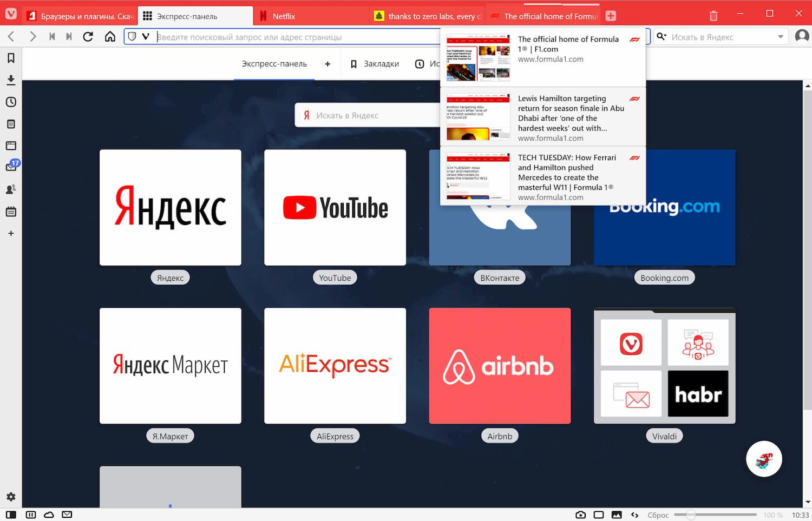The height and width of the screenshot is (521, 812).
Task: Add a new speed dial group
Action: pos(328,64)
